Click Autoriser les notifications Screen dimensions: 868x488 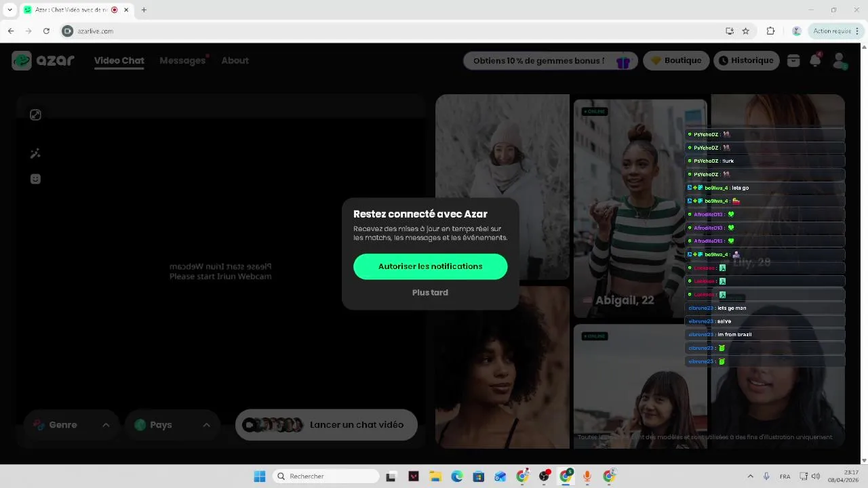point(430,266)
